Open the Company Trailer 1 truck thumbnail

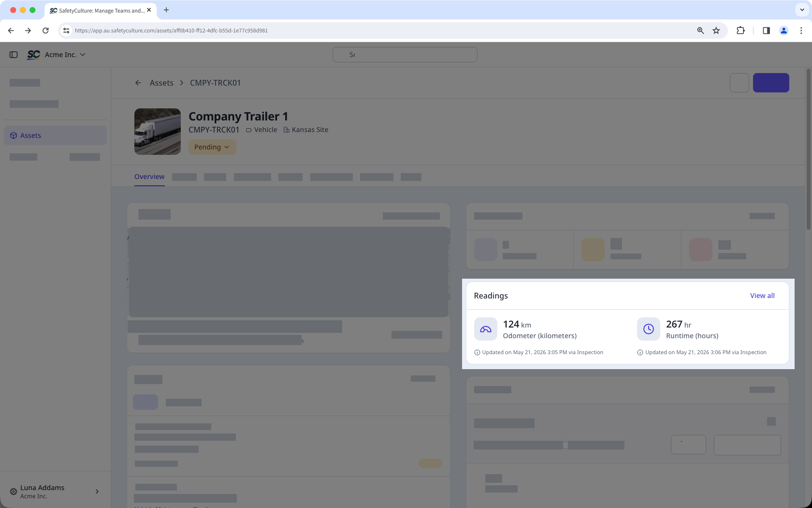158,132
